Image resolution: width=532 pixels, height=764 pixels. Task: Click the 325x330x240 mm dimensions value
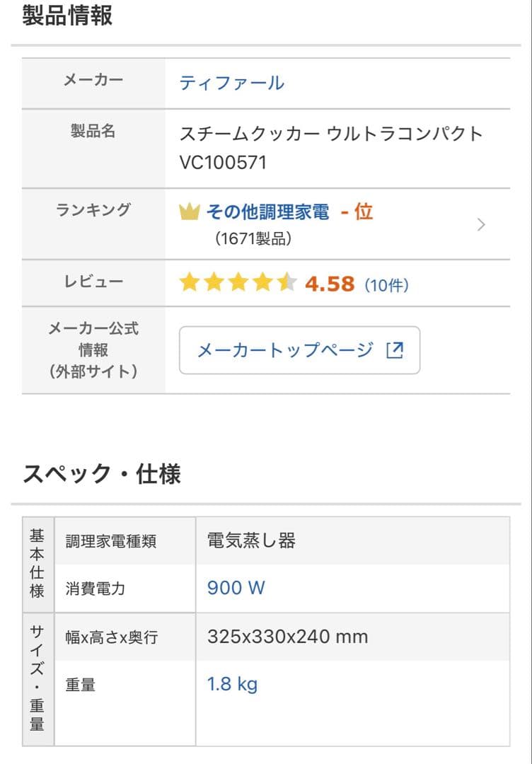(x=287, y=637)
